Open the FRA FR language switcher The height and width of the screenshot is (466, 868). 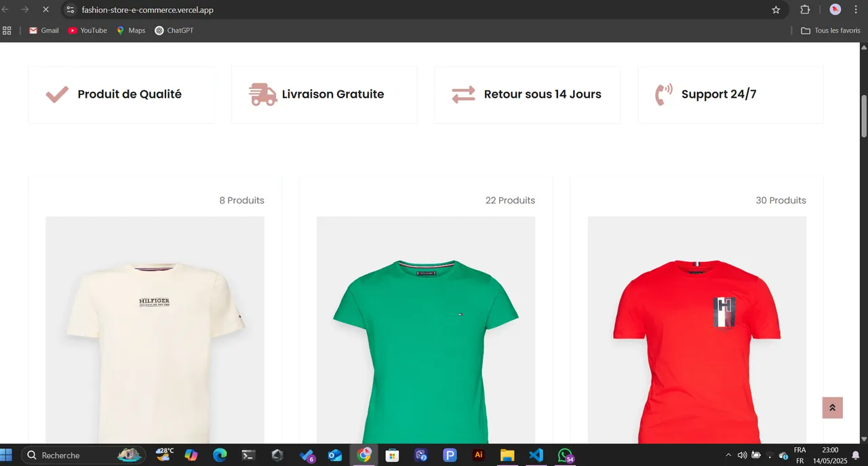click(800, 455)
